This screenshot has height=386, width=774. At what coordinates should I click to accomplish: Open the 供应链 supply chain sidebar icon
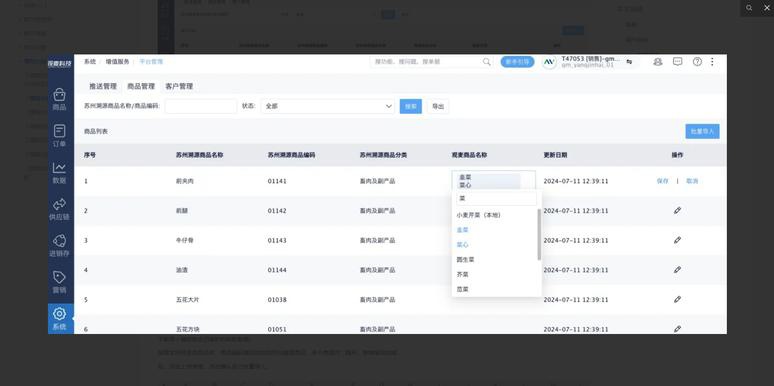[59, 209]
